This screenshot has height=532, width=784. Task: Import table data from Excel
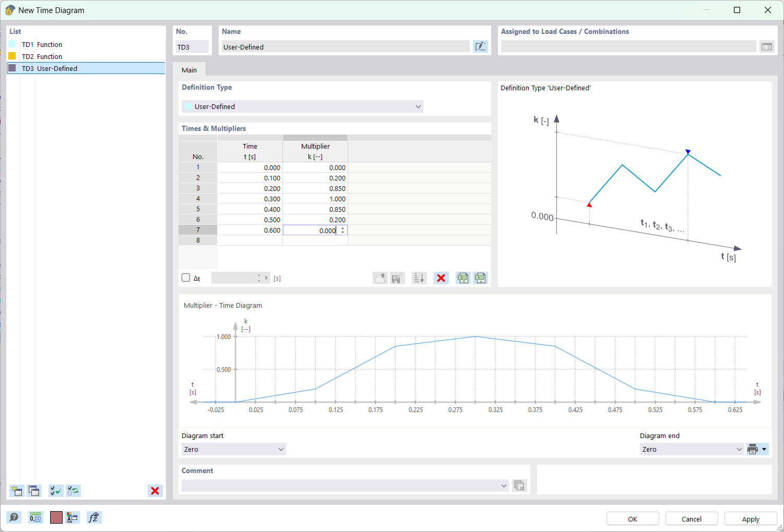coord(480,277)
